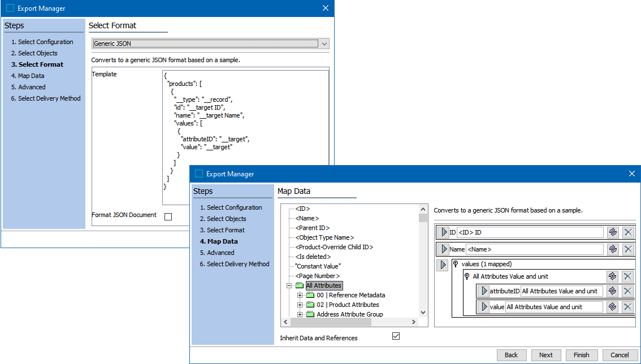Image resolution: width=641 pixels, height=364 pixels.
Task: Click the transform icon in the ID row
Action: pyautogui.click(x=612, y=232)
